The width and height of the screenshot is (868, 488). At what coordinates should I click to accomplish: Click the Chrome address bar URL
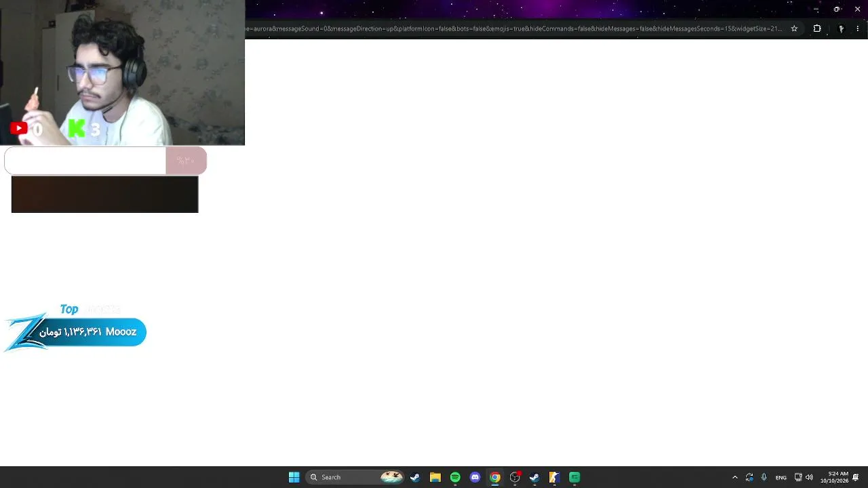[x=514, y=28]
